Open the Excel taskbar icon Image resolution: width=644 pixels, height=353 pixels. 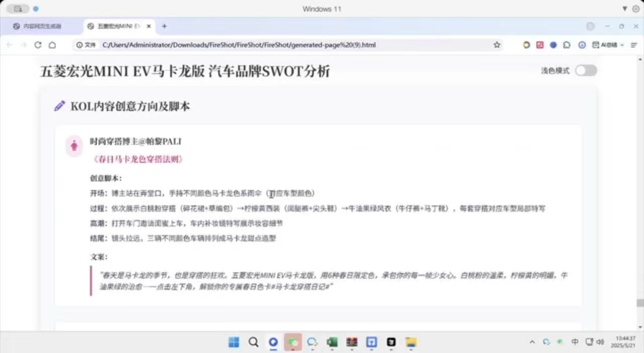click(332, 342)
